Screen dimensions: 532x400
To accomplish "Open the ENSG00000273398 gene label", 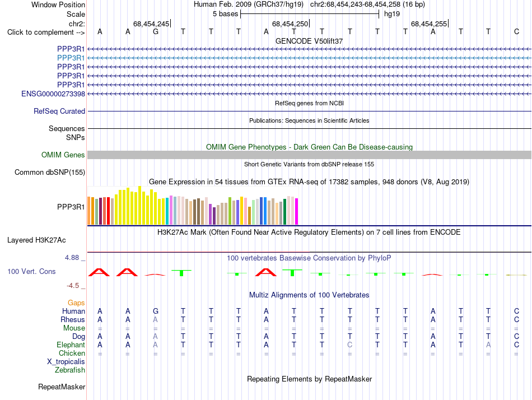I will 53,94.
